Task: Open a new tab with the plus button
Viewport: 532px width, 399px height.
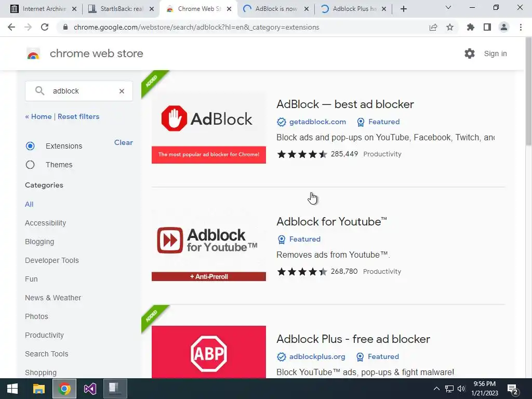Action: pos(403,9)
